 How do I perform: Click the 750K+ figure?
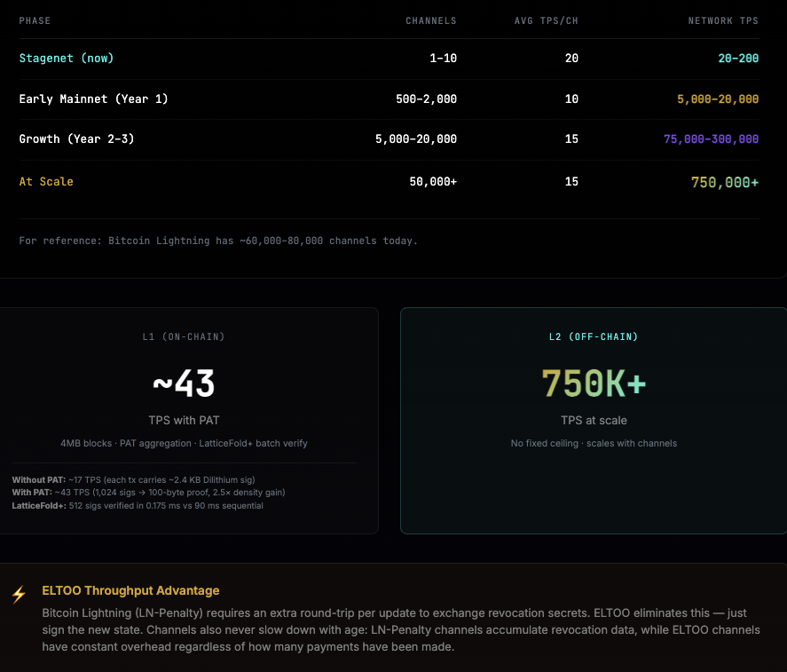click(x=594, y=383)
